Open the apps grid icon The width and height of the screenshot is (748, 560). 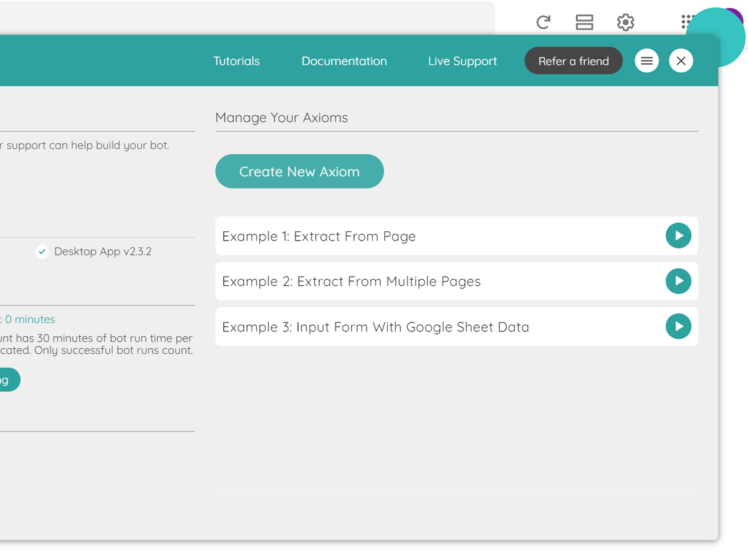pyautogui.click(x=687, y=22)
